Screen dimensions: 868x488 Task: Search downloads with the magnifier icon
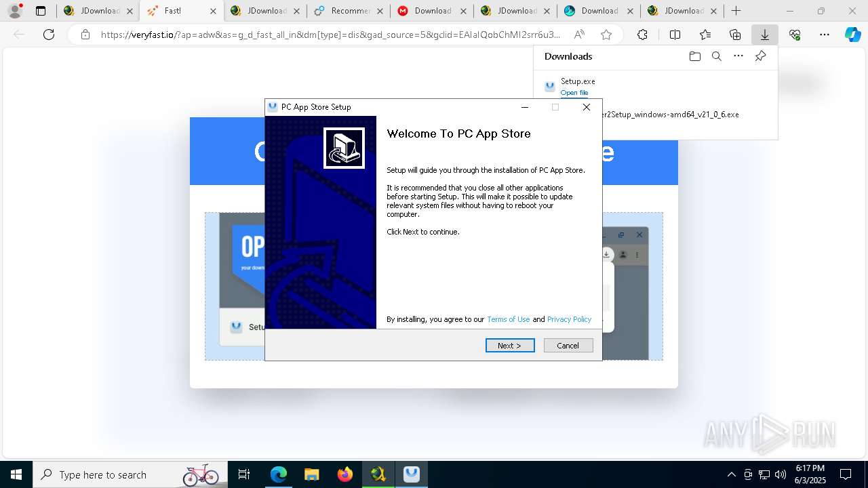click(x=716, y=56)
